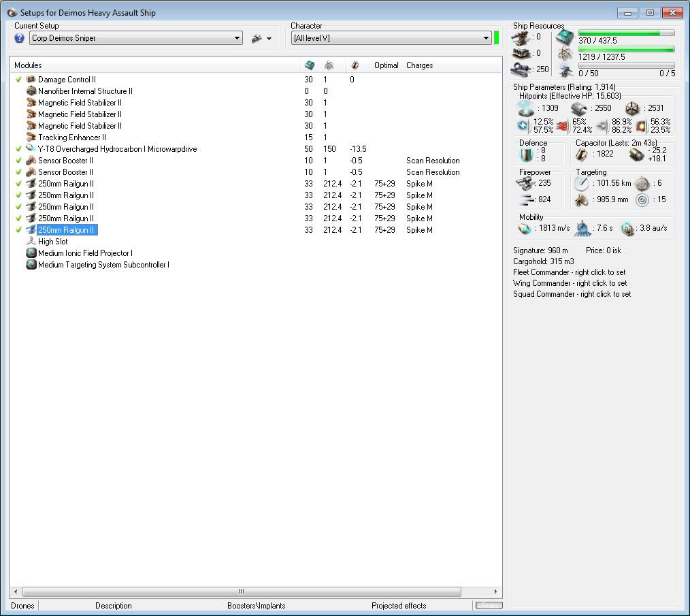Click the Medium Targeting System Subcontroller I icon

click(31, 264)
